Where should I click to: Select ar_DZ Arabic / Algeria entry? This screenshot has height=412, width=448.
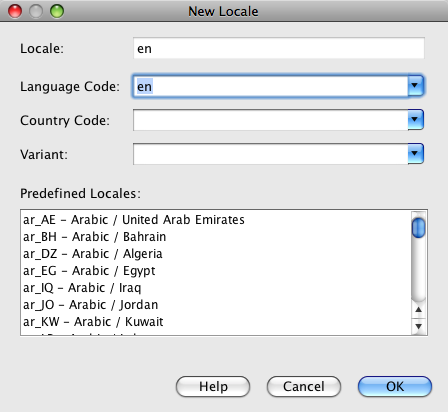pyautogui.click(x=217, y=254)
